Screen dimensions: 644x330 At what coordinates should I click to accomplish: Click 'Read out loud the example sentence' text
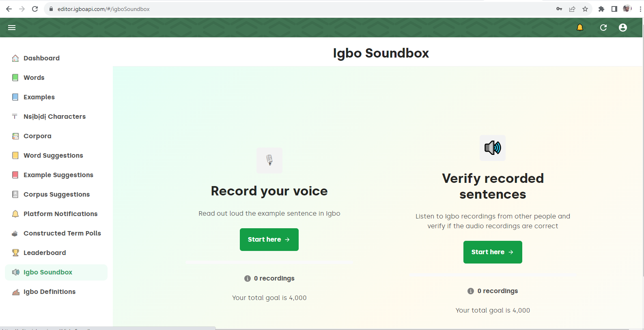[x=269, y=213]
